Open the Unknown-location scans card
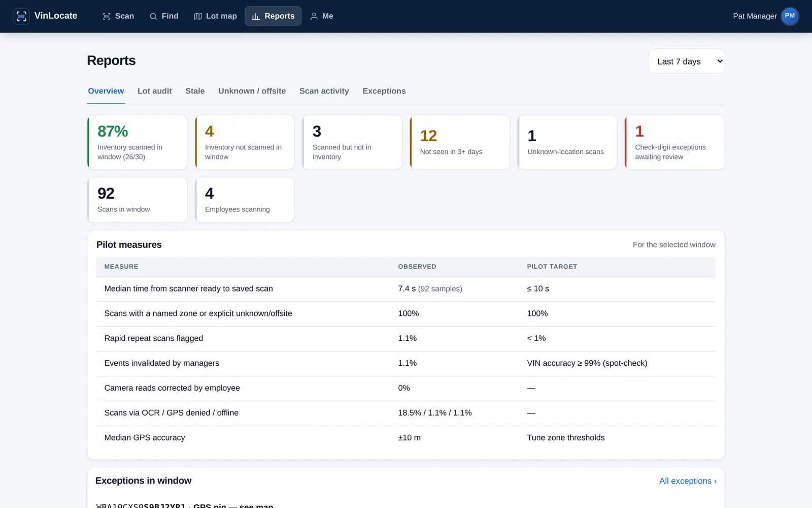 (x=567, y=142)
